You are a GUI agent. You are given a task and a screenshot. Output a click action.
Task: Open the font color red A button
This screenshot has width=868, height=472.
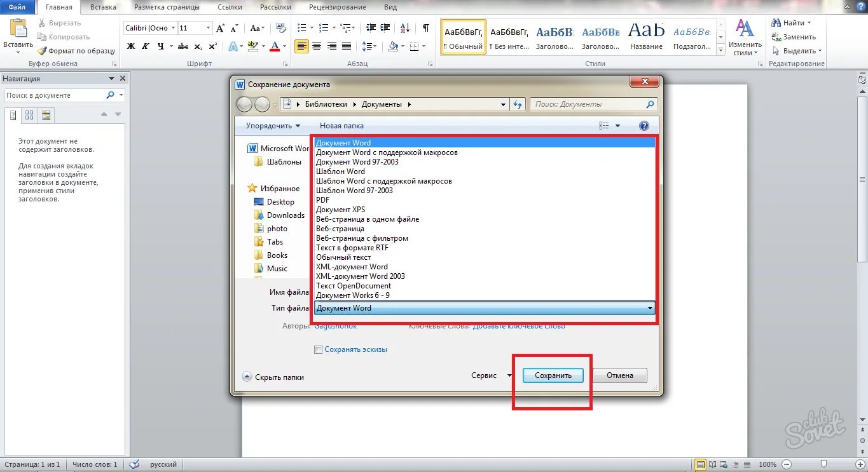275,46
